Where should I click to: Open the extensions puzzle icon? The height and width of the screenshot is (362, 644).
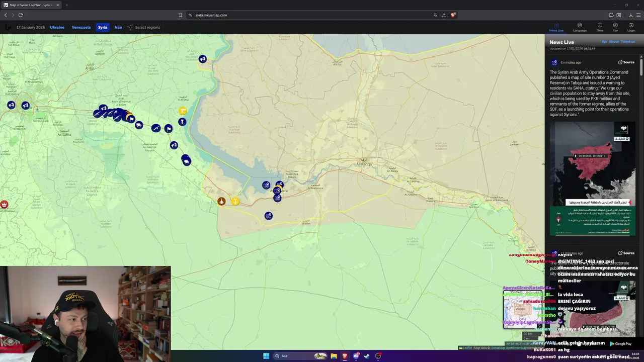point(611,15)
